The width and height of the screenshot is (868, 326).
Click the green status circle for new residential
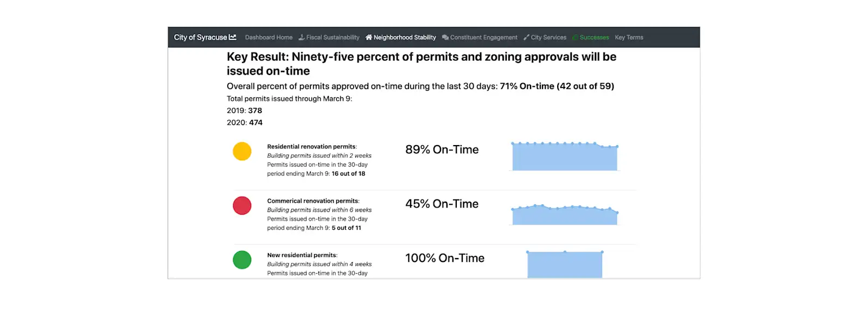pos(242,260)
